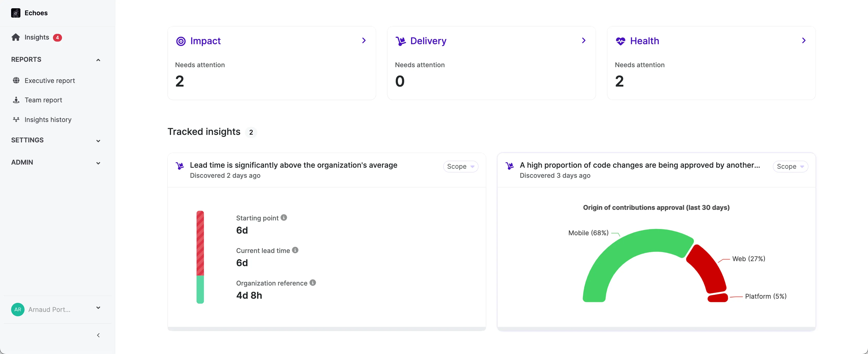Open the Lead time insight title
Image resolution: width=868 pixels, height=354 pixels.
[293, 165]
